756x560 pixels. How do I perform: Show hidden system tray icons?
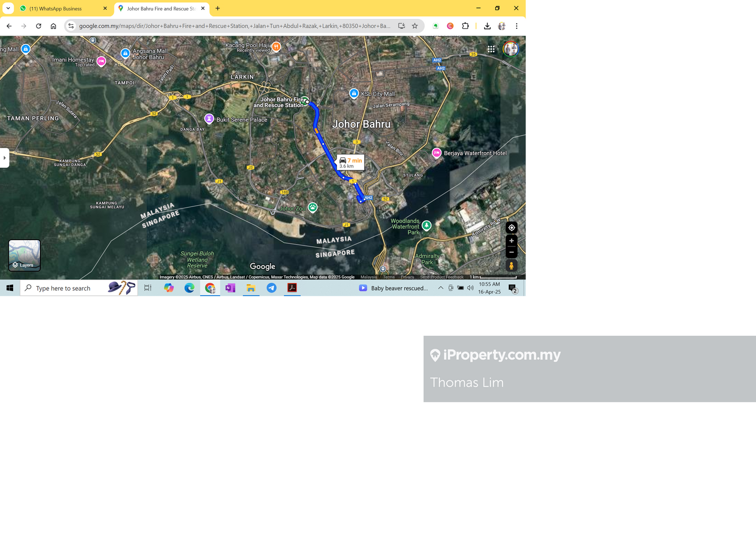coord(440,288)
